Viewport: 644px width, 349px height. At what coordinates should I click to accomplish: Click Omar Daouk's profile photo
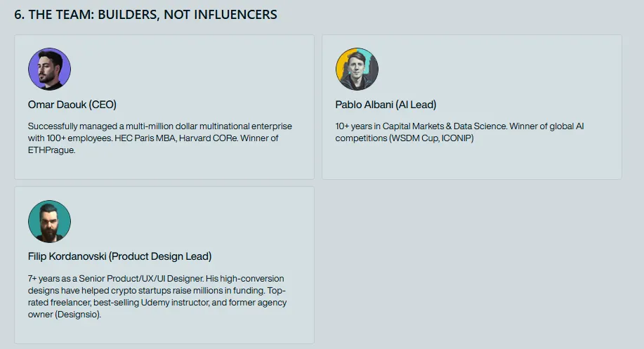tap(49, 69)
